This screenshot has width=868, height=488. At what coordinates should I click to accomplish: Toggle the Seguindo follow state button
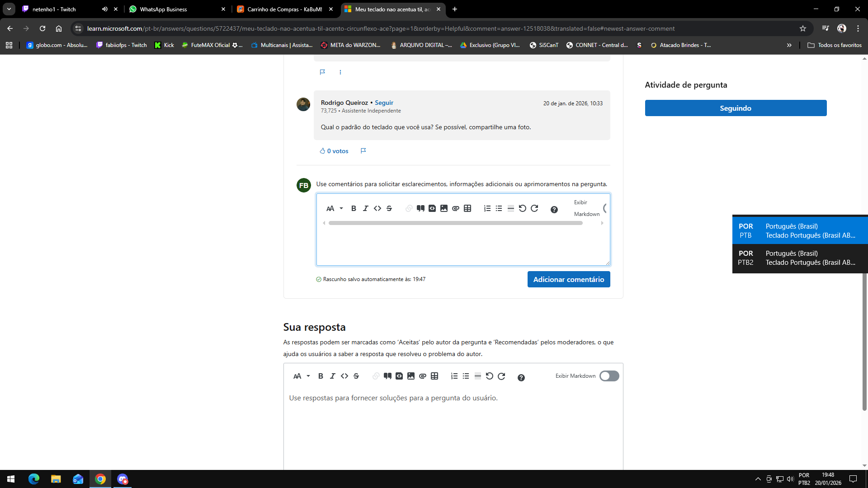click(x=736, y=108)
